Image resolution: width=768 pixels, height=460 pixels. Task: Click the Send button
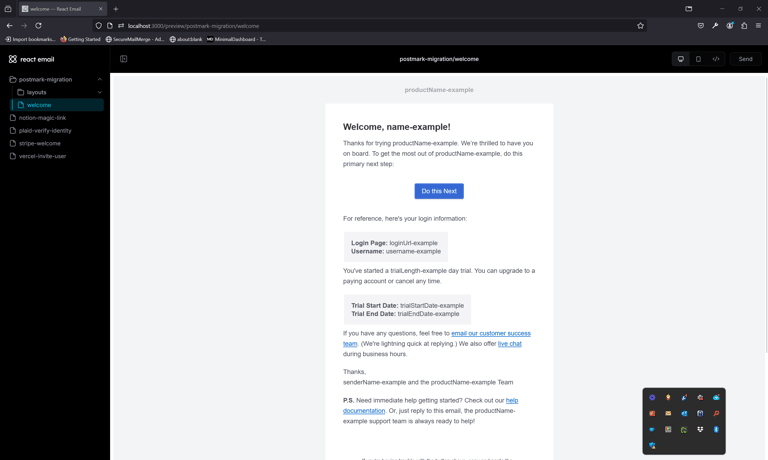pyautogui.click(x=745, y=59)
